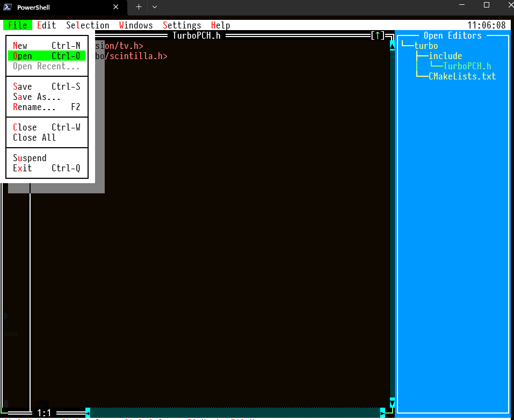
Task: Click the vertical scrollbar up arrow
Action: (392, 46)
